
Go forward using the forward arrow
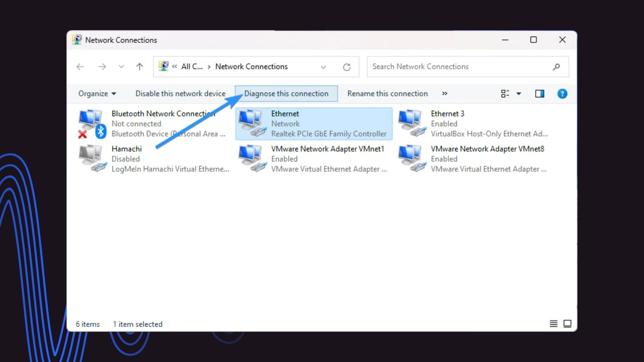[x=102, y=67]
